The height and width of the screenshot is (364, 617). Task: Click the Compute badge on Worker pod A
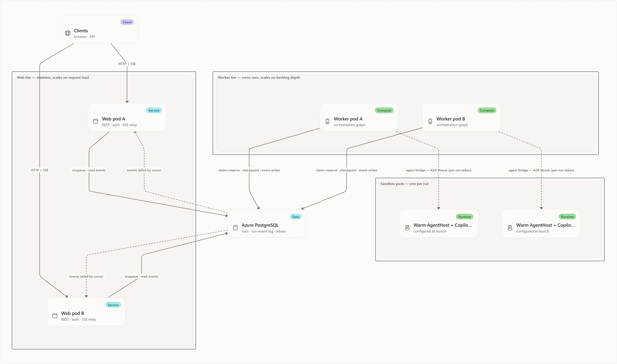[x=384, y=110]
